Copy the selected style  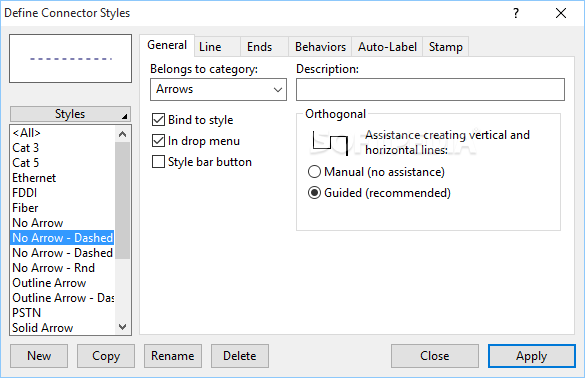tap(106, 356)
